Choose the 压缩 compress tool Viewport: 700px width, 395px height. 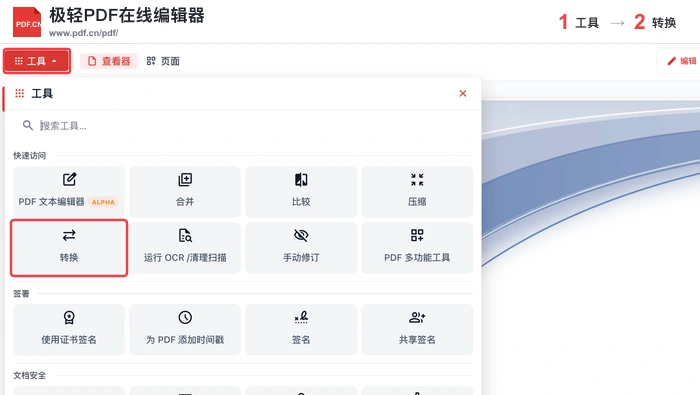[417, 191]
